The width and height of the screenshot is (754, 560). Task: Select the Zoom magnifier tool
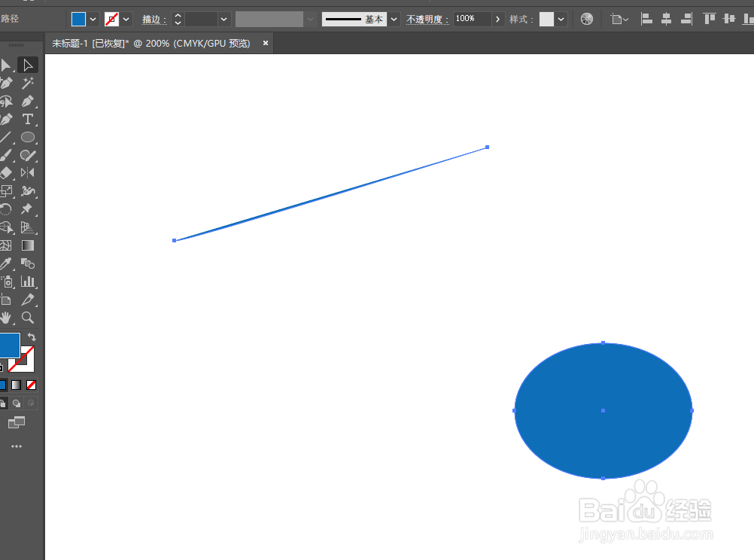click(27, 318)
